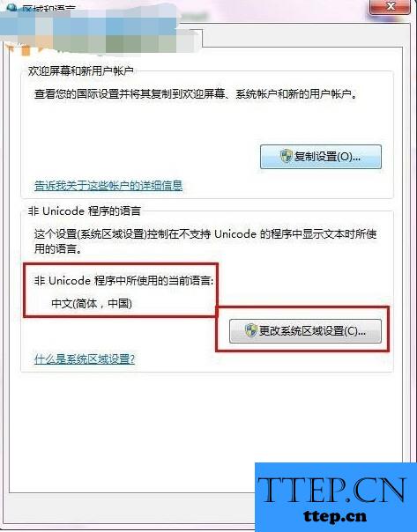
Task: Click the shield icon on 更改系统区域设置 button
Action: (x=251, y=330)
